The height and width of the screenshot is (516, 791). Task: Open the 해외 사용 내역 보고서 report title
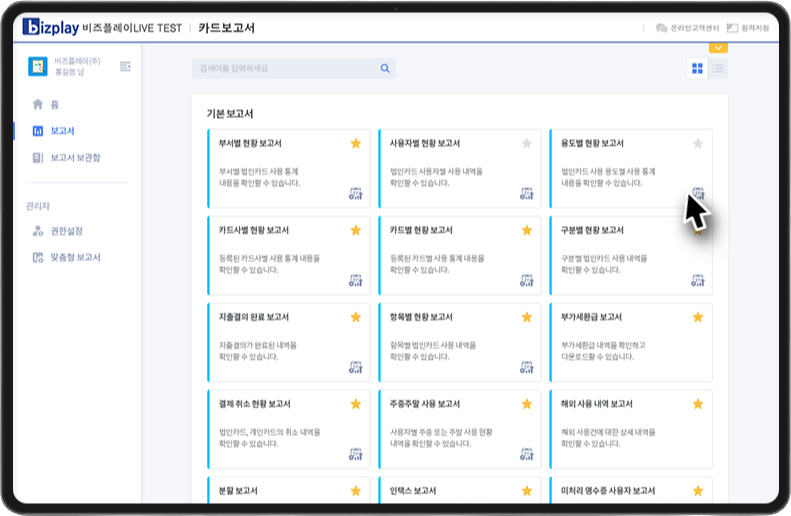[596, 404]
